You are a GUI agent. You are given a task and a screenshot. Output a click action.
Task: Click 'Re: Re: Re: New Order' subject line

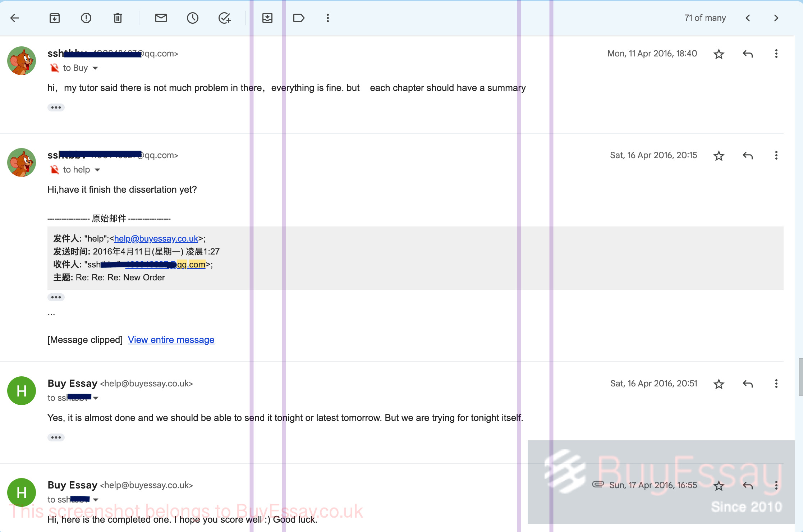point(120,278)
